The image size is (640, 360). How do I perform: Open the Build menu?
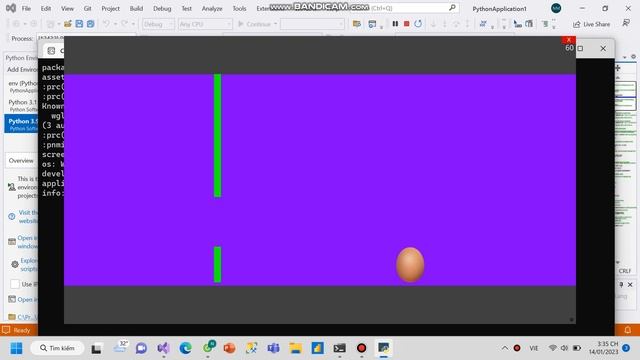click(136, 8)
